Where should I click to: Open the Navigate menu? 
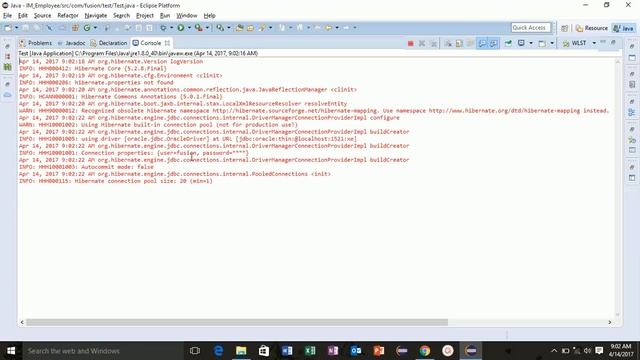pos(96,16)
